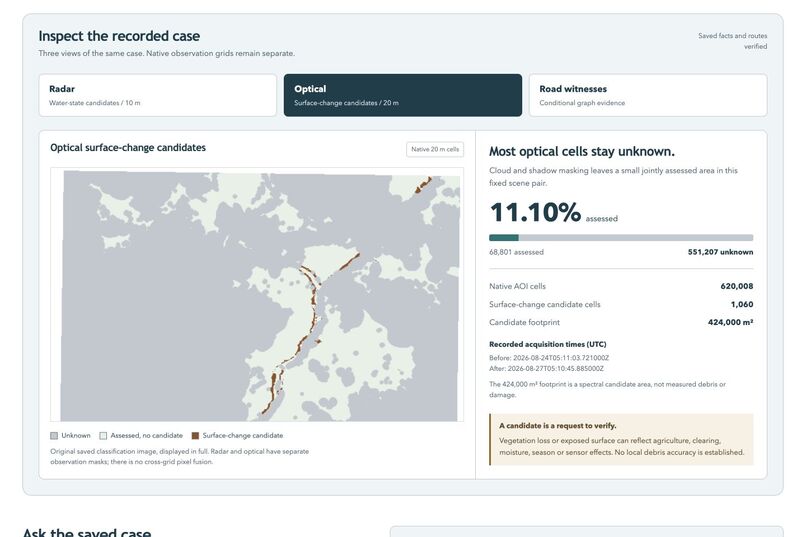
Task: Open the Road witnesses tab
Action: (x=648, y=95)
